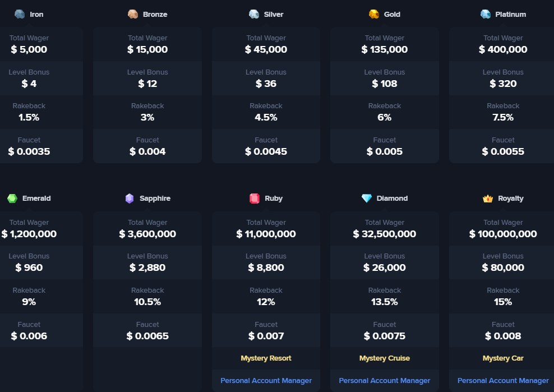Open Diamond's Personal Account Manager link
This screenshot has height=392, width=554.
click(385, 381)
